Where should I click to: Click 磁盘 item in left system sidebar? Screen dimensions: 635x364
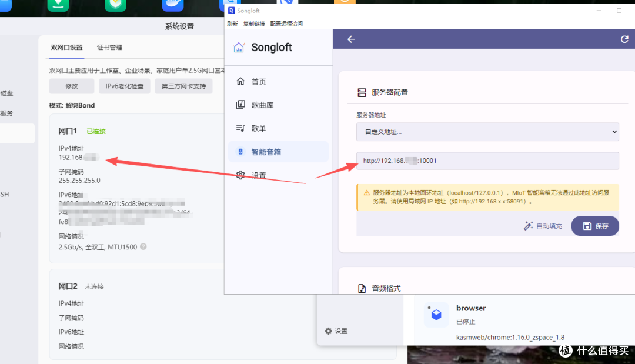pyautogui.click(x=7, y=93)
